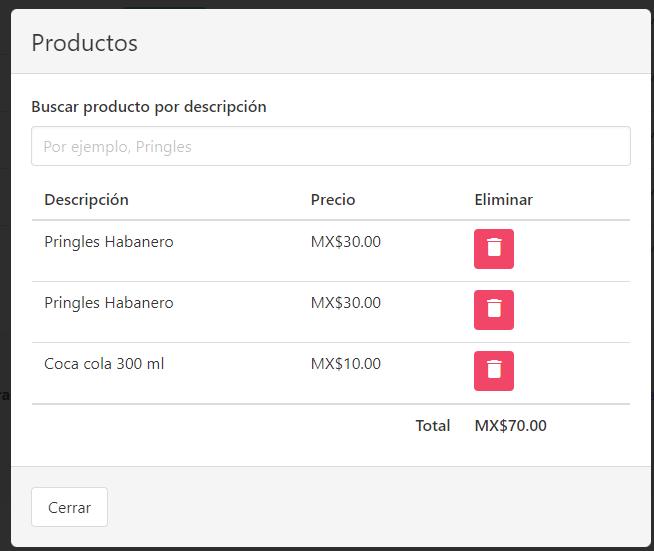The width and height of the screenshot is (654, 551).
Task: Click the dark backdrop outside the modal
Action: tap(5, 300)
